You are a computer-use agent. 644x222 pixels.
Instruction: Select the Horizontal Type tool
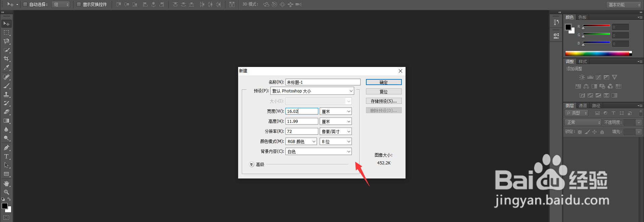[6, 156]
